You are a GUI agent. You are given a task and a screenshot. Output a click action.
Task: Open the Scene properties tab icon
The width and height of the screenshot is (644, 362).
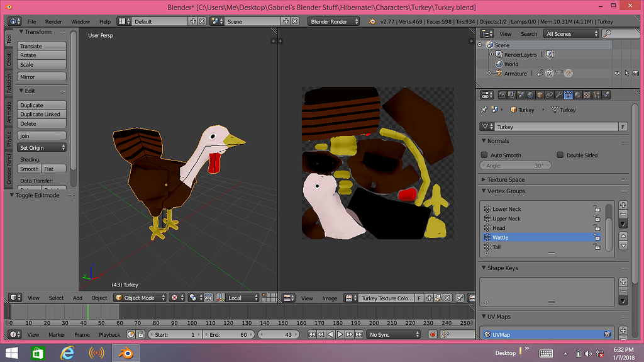click(x=521, y=95)
